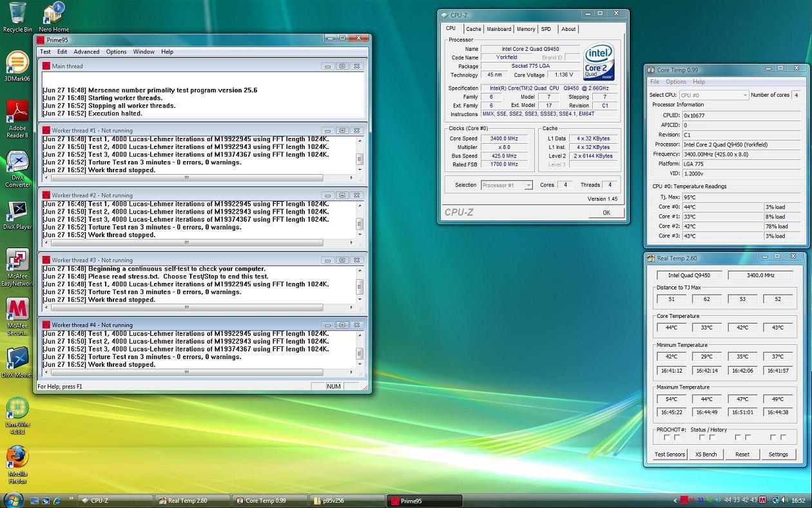Tick the rightmost PROCHOT checkbox in Real Temp
The image size is (812, 508).
coord(783,438)
